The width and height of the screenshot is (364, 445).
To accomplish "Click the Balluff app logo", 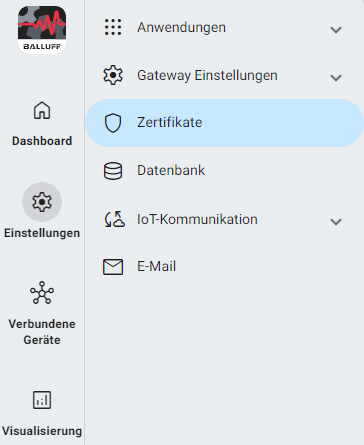I will pyautogui.click(x=42, y=30).
